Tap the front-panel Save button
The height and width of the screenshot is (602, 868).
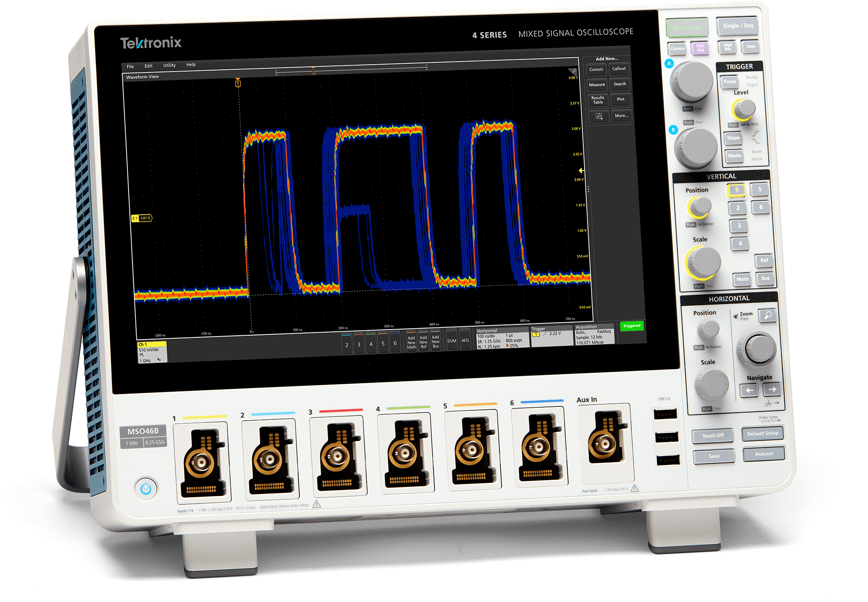[x=714, y=456]
